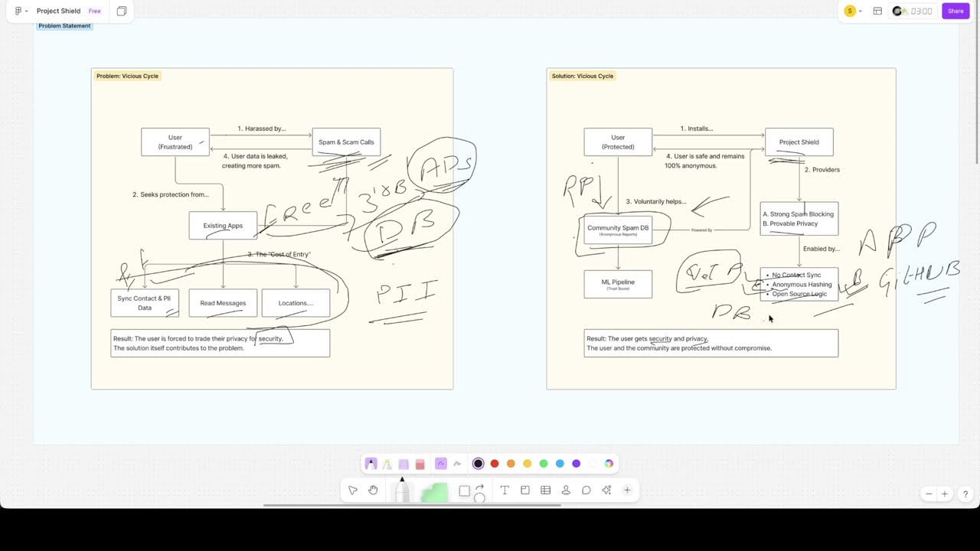Open the pages panel icon
The height and width of the screenshot is (551, 980).
pyautogui.click(x=122, y=11)
